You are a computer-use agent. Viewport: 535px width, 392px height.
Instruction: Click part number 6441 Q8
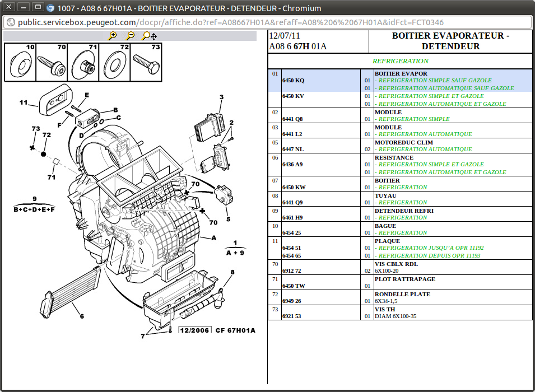pyautogui.click(x=292, y=119)
